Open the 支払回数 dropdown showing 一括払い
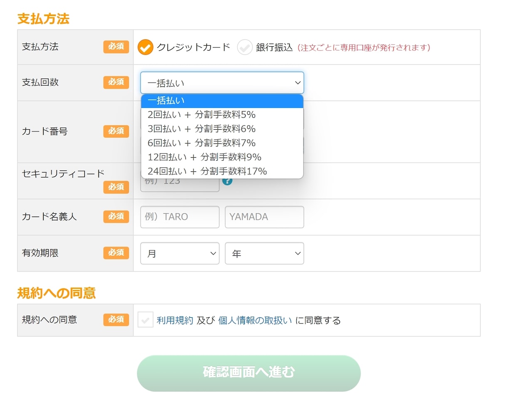This screenshot has width=507, height=420. [x=222, y=83]
